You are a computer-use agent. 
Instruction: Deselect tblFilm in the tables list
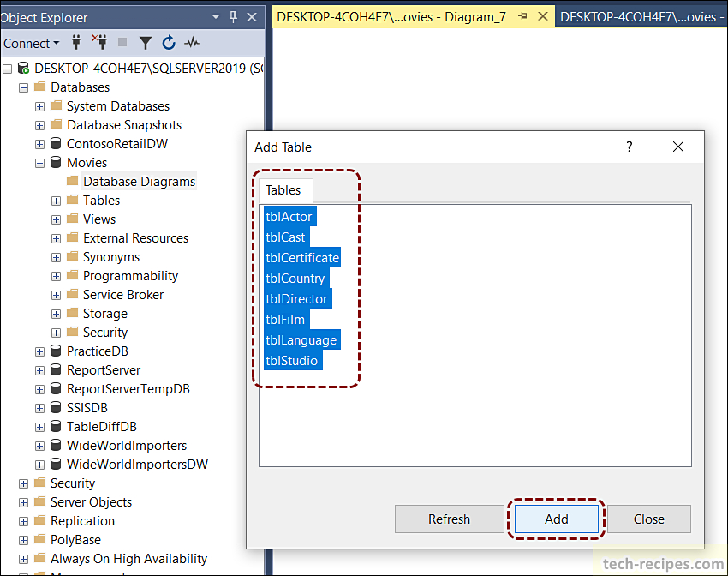[x=285, y=319]
